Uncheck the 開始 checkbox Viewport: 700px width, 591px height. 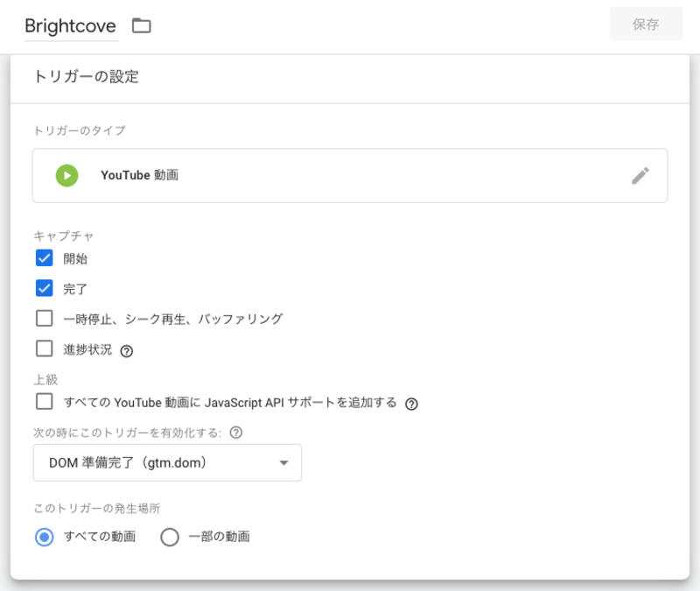point(45,258)
